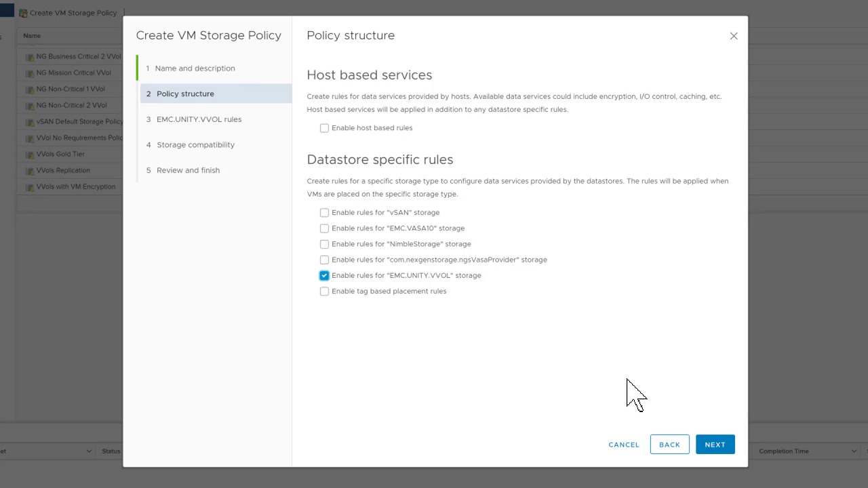Viewport: 868px width, 488px height.
Task: Go to step 1 Name and description
Action: click(195, 68)
